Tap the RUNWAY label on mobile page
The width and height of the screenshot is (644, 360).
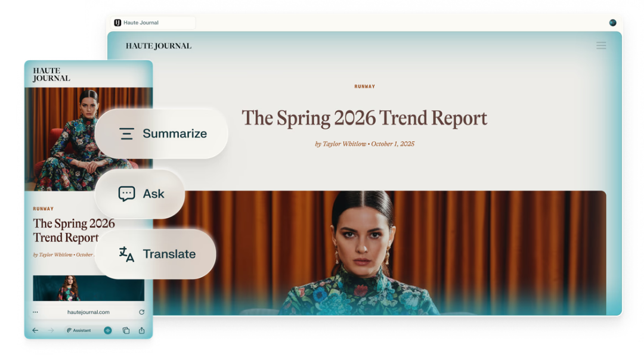(x=43, y=209)
